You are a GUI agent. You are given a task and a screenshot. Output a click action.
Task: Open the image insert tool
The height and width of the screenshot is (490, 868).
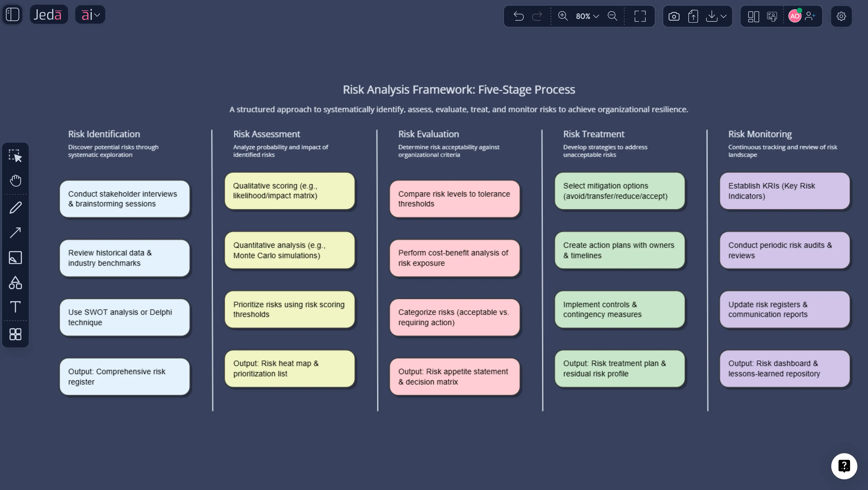(15, 258)
